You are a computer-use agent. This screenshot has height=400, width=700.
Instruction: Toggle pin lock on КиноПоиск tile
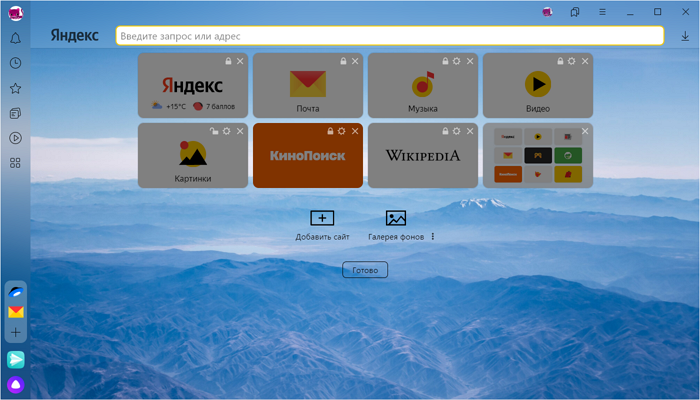330,131
